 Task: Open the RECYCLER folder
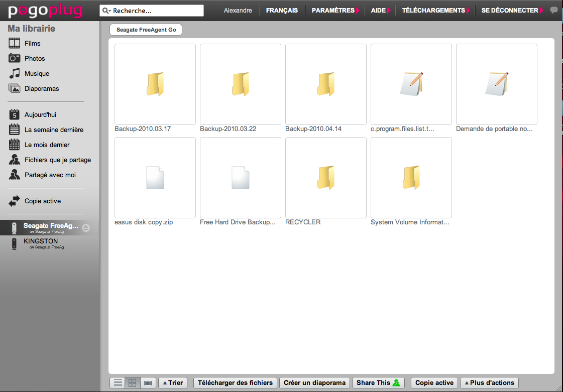click(x=326, y=178)
